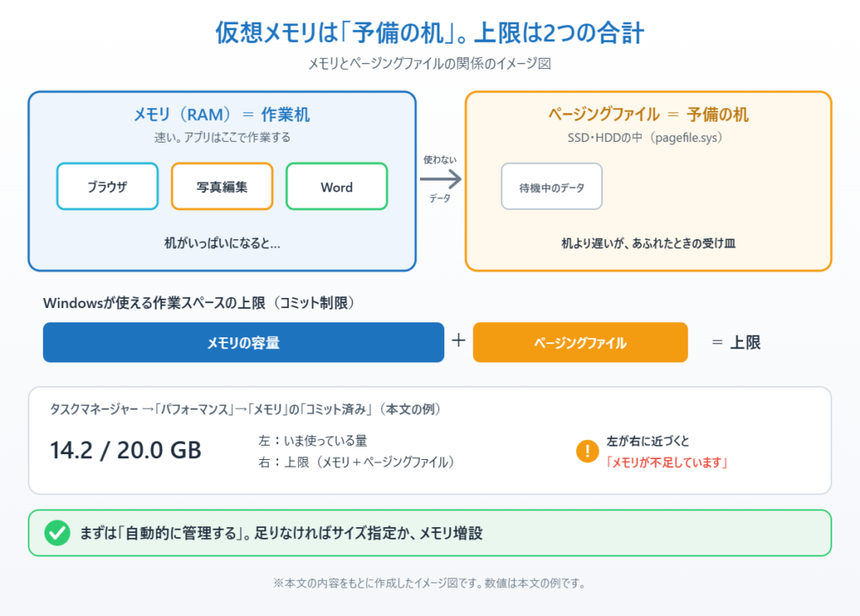Click the 使わない label above arrow
The width and height of the screenshot is (860, 616).
coord(440,159)
